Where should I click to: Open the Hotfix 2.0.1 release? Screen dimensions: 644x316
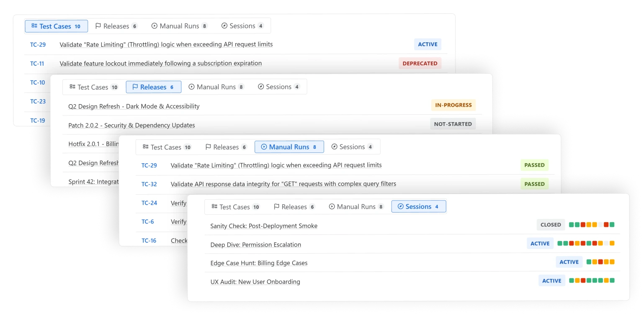pos(94,144)
